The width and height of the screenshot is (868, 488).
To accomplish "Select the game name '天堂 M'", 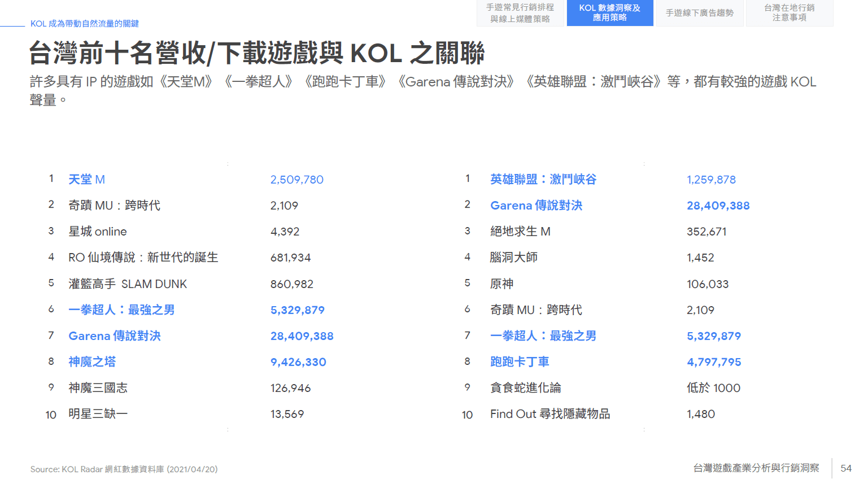I will (86, 180).
